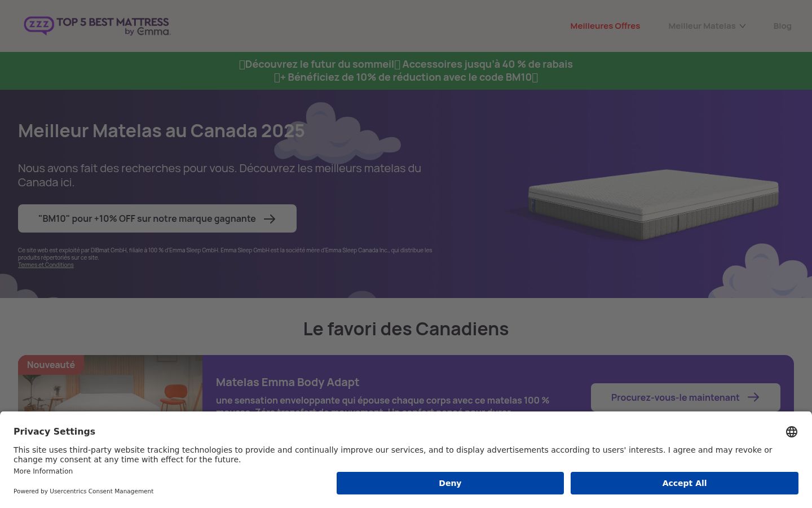Viewport: 812px width, 508px height.
Task: Open Matelas Emma Body Adapt title
Action: coord(288,382)
